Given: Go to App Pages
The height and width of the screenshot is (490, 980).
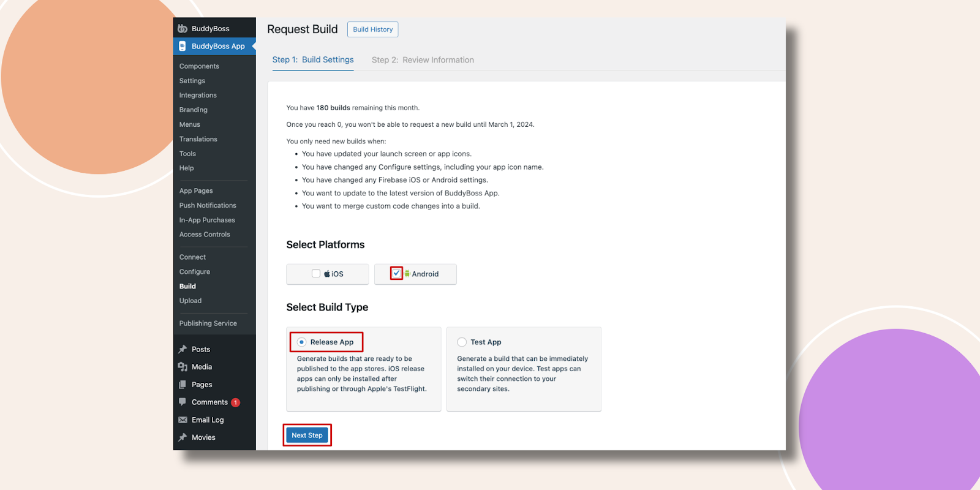Looking at the screenshot, I should tap(196, 191).
